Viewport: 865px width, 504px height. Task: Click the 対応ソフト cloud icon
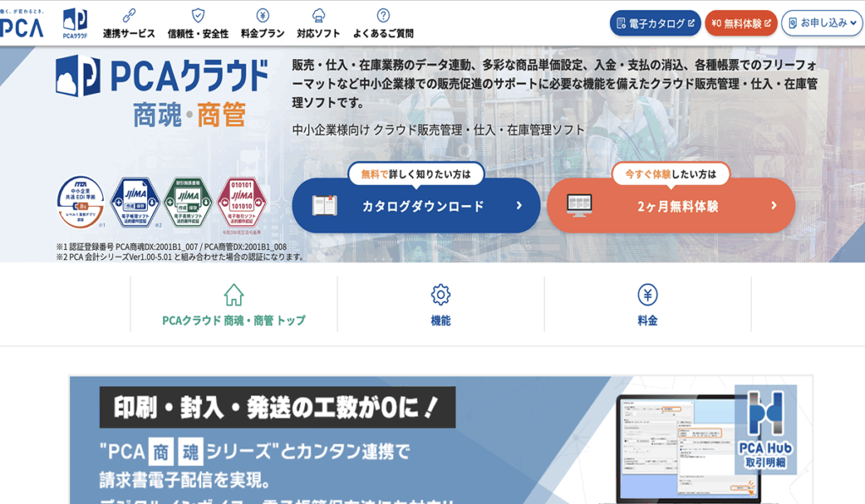318,15
